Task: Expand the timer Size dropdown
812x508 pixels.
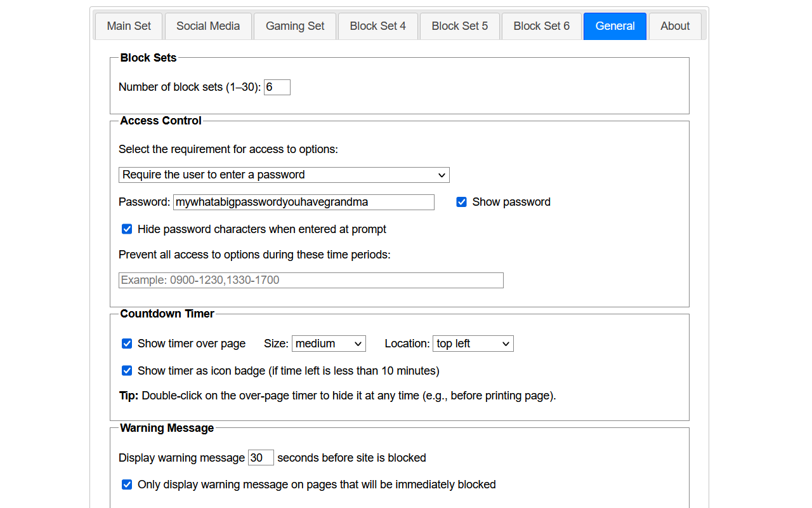Action: click(x=329, y=344)
